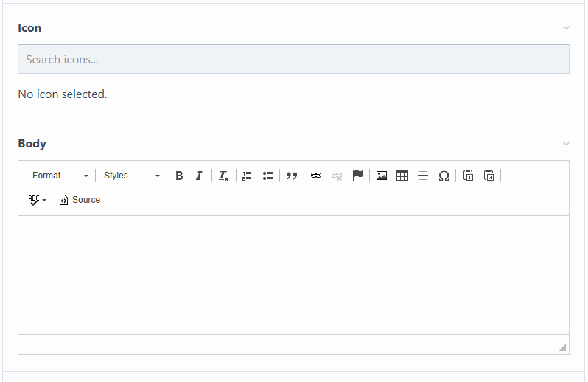The image size is (588, 382).
Task: Open the Format dropdown
Action: [60, 176]
